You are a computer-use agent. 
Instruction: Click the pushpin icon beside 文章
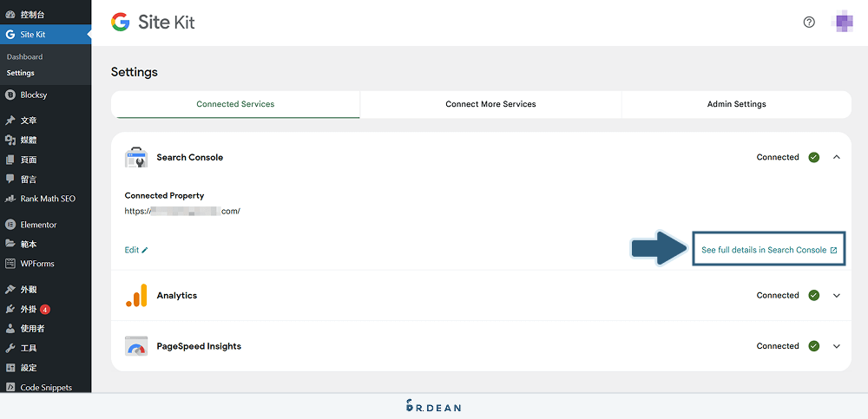coord(10,121)
